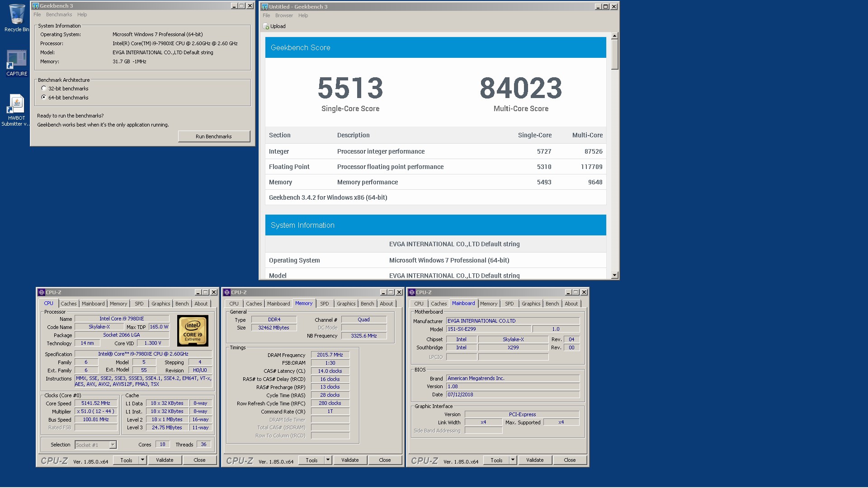
Task: Click the results window scrollbar thumb
Action: coord(614,54)
